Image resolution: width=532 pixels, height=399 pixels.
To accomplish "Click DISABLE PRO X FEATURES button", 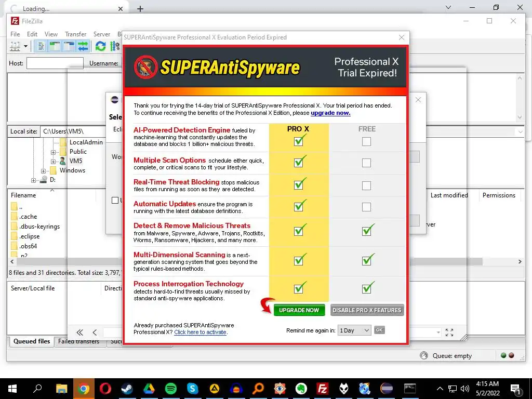I will [367, 310].
